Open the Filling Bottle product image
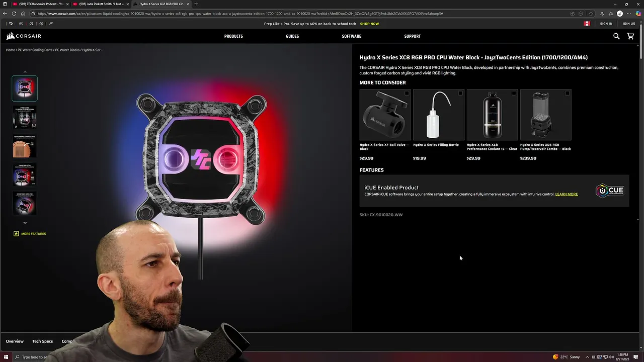The width and height of the screenshot is (644, 362). coord(438,115)
